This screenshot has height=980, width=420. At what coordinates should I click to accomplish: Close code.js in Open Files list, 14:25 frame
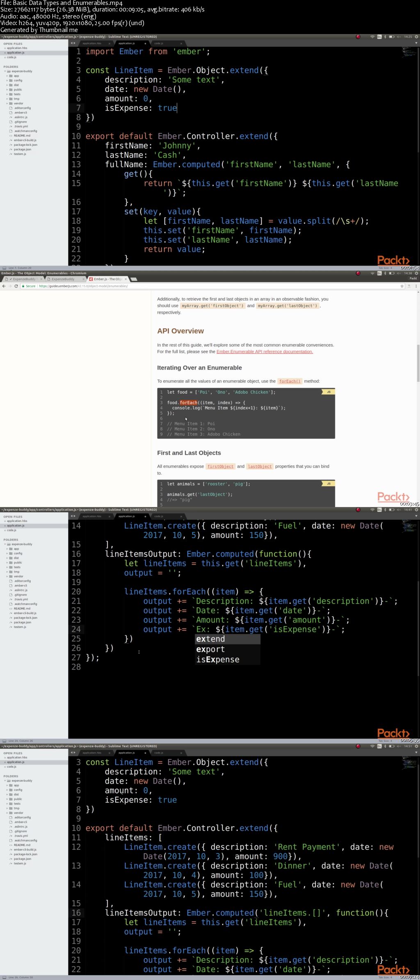[5, 57]
